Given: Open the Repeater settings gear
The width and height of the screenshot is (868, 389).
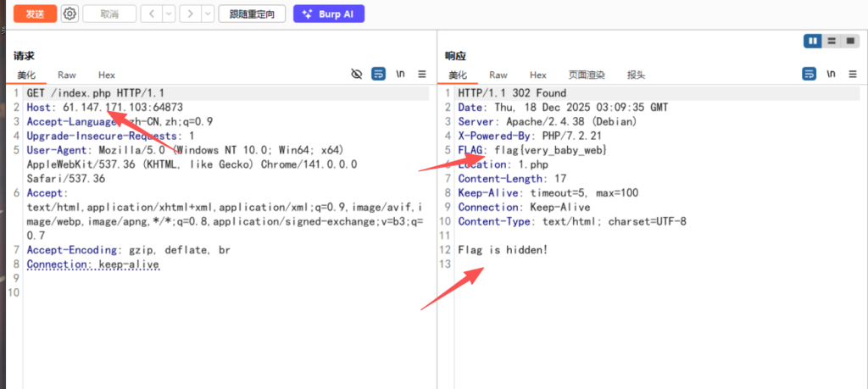Looking at the screenshot, I should coord(70,14).
